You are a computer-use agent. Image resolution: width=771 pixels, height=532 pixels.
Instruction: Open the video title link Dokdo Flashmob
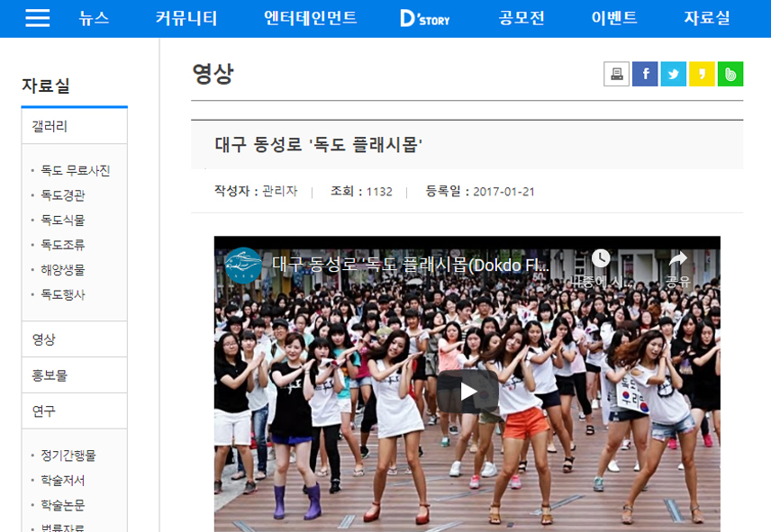(x=396, y=263)
